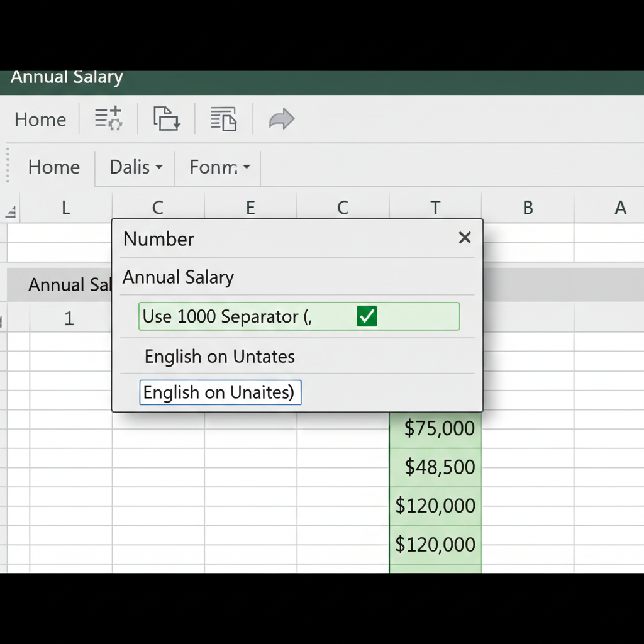Select the cell containing $75,000
644x644 pixels.
(x=435, y=428)
